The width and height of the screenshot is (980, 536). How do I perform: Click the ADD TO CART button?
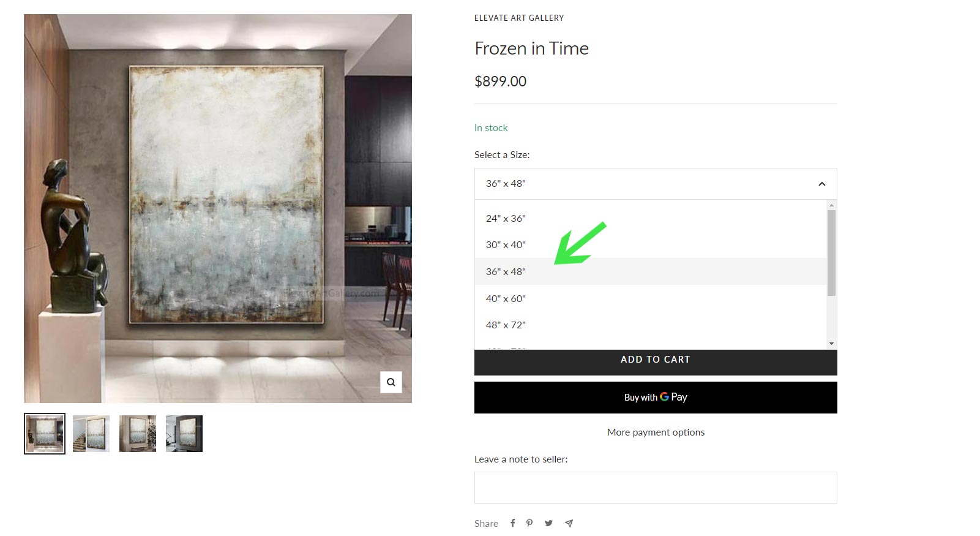click(656, 362)
